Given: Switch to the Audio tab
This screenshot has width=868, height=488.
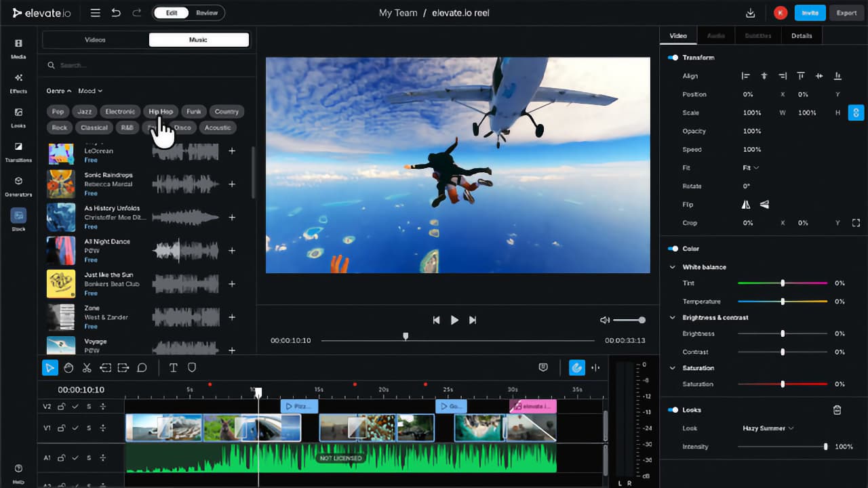Looking at the screenshot, I should [x=716, y=35].
